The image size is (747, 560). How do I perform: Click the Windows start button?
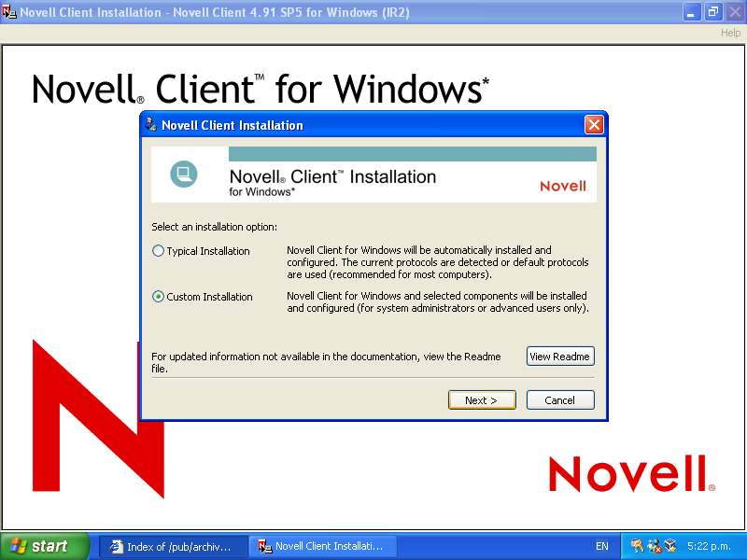(45, 546)
